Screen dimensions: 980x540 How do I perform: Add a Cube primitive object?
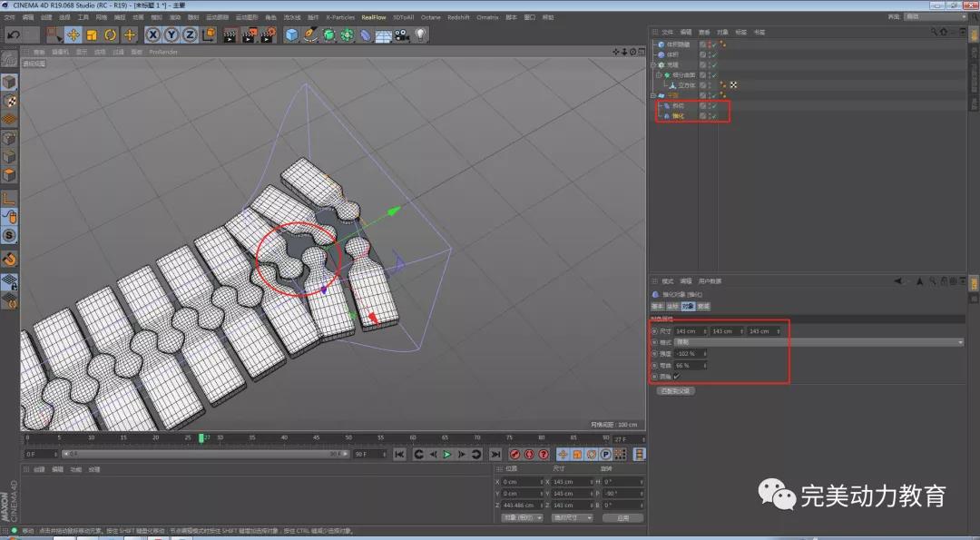[291, 34]
